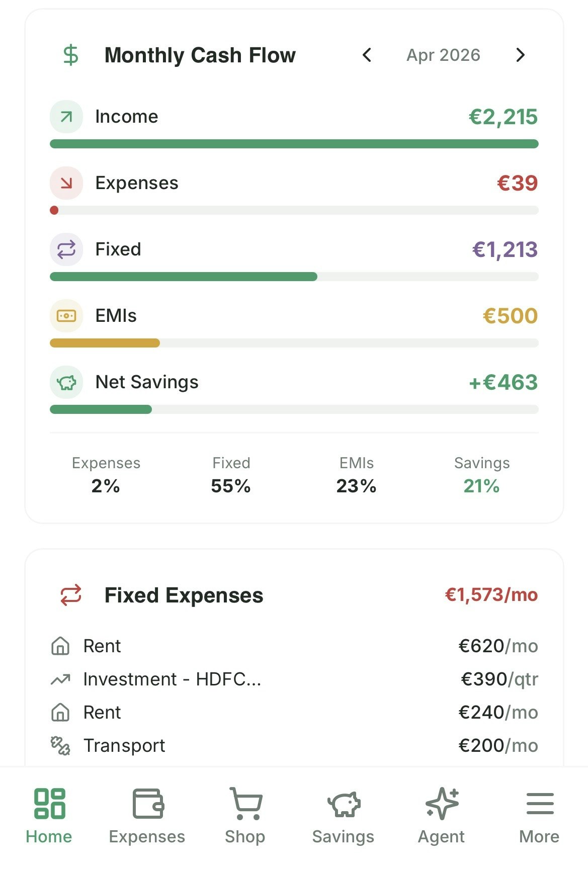Tap the Income up-arrow icon
This screenshot has height=870, width=588.
(x=66, y=117)
